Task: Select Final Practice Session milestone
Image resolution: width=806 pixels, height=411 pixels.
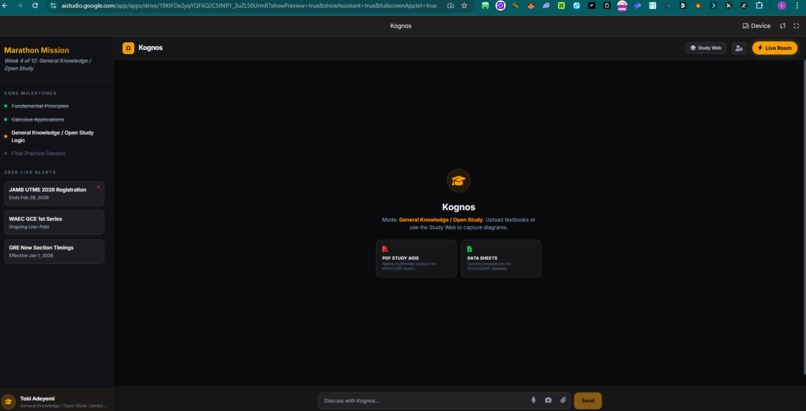Action: 38,153
